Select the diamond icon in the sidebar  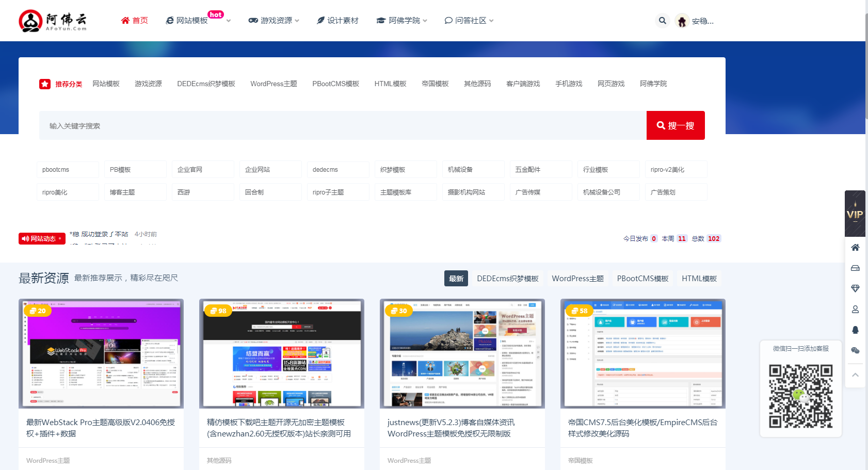click(855, 288)
